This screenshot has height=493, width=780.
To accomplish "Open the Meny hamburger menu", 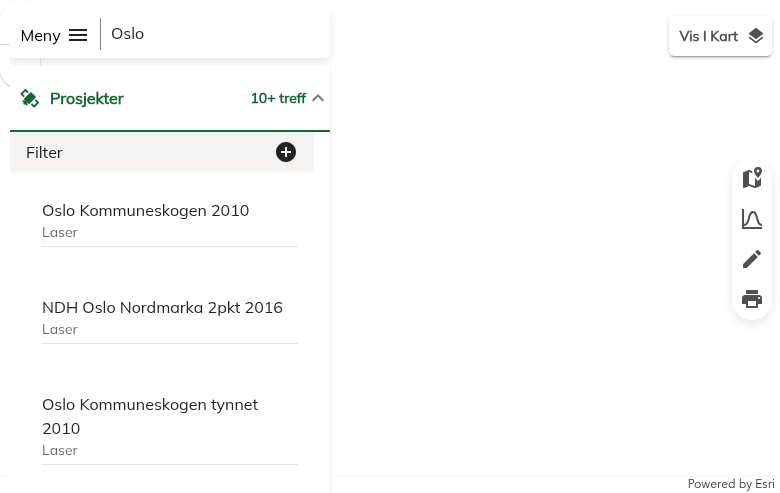I will [x=53, y=35].
